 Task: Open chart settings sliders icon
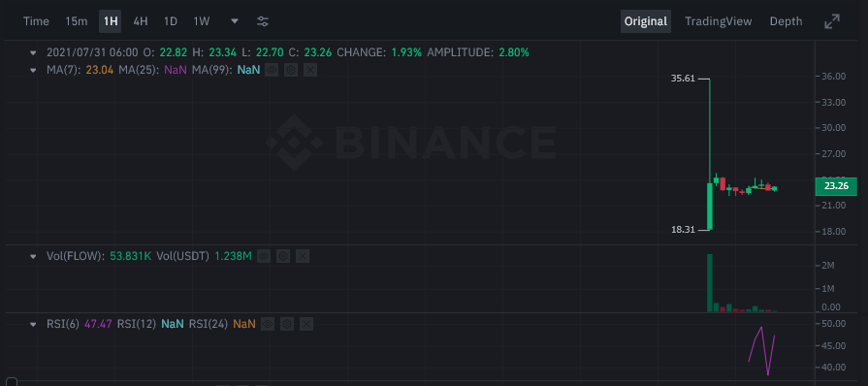(263, 21)
